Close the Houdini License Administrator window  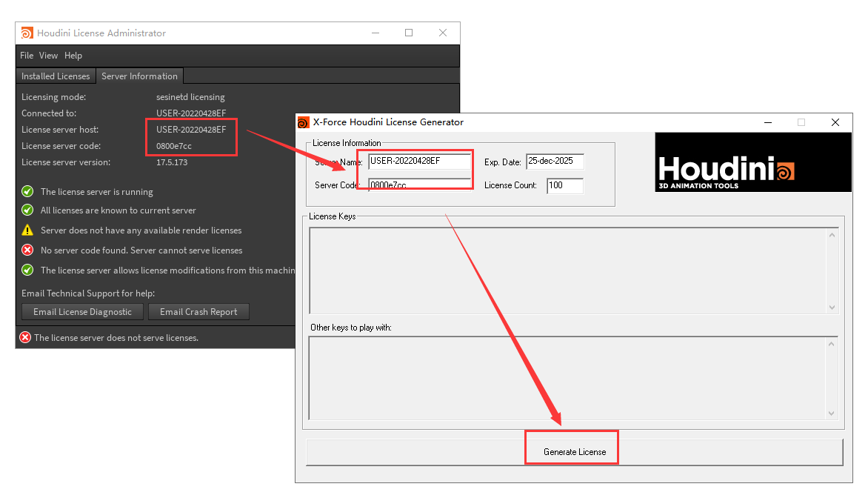tap(443, 33)
